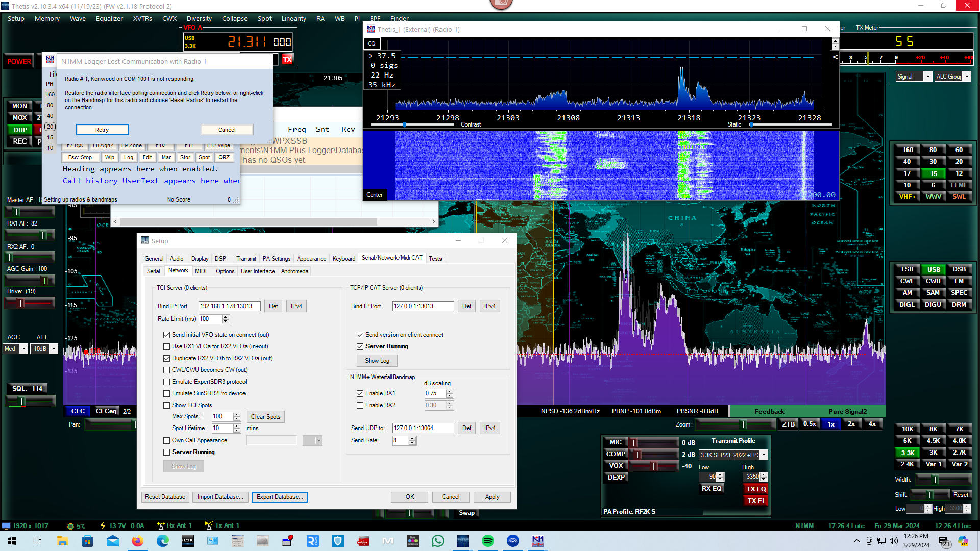980x551 pixels.
Task: Switch to N1MM Logger taskbar icon
Action: [538, 541]
